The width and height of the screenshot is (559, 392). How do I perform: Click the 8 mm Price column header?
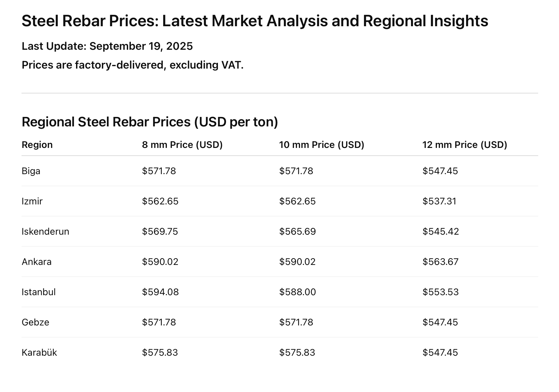coord(182,145)
